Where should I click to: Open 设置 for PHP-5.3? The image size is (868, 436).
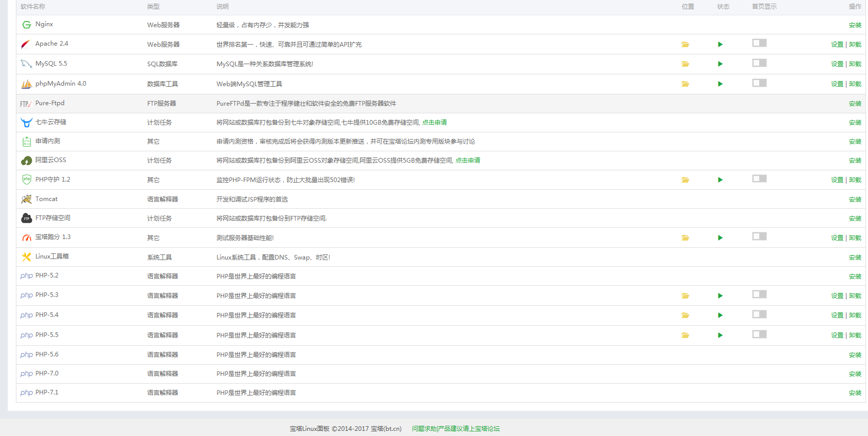coord(837,296)
